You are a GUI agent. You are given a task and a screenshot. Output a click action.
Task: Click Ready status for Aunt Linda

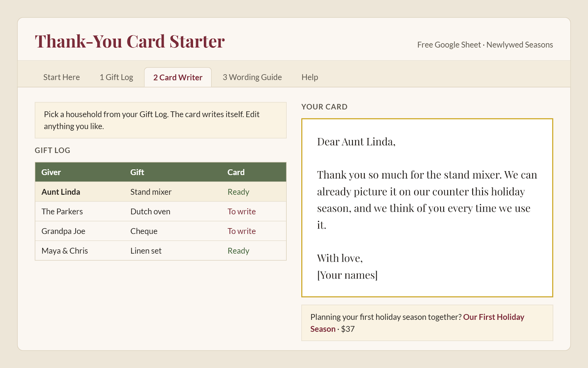239,192
